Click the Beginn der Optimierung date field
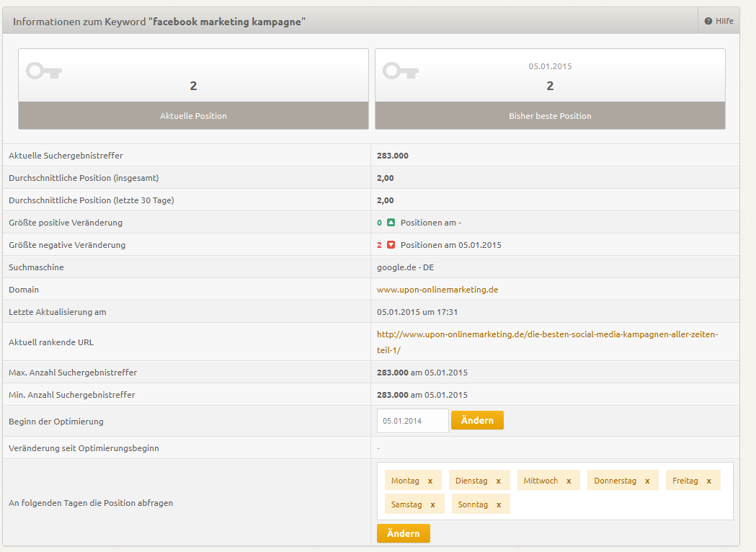The width and height of the screenshot is (756, 552). click(412, 421)
